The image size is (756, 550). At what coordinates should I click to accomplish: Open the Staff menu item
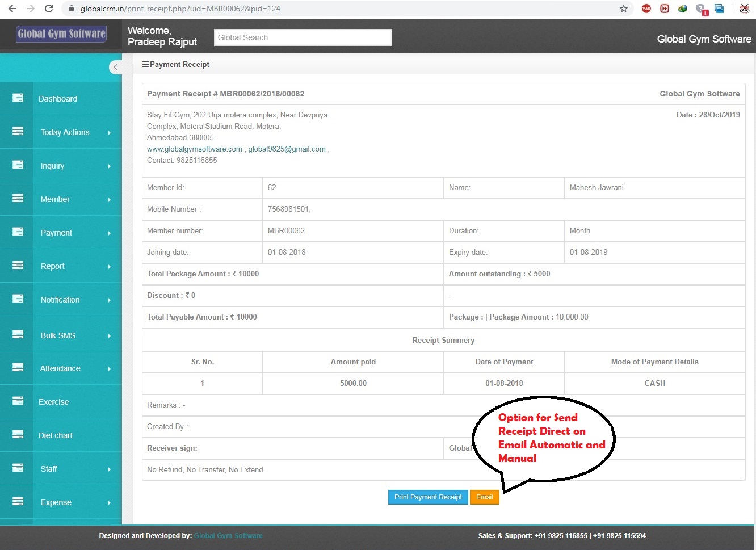point(48,469)
